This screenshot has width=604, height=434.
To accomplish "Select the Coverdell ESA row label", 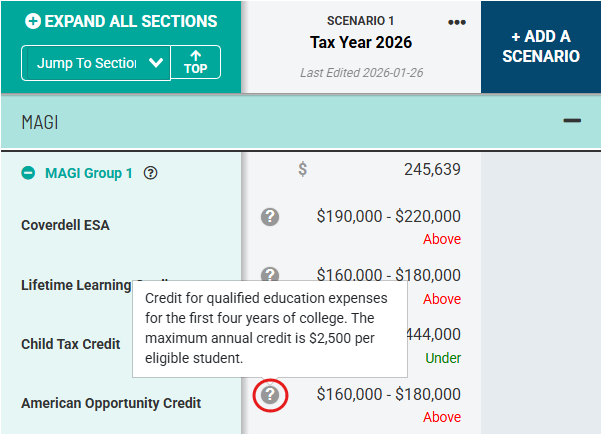I will point(65,225).
